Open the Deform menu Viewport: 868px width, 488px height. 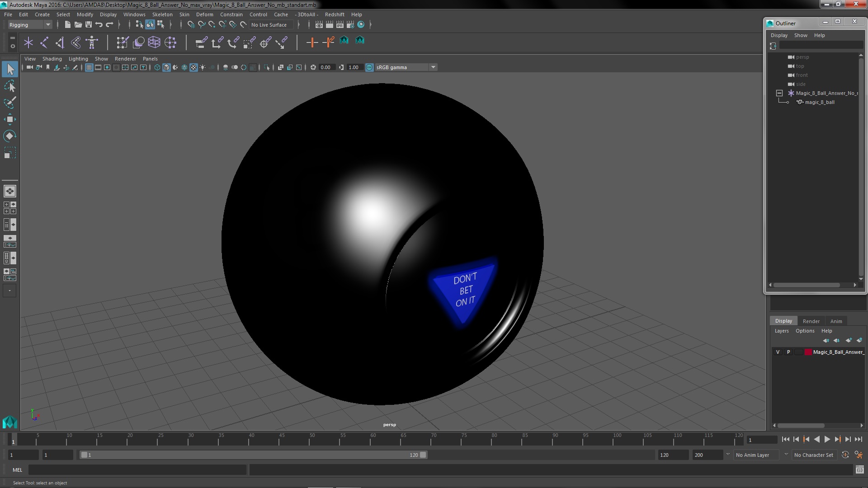(x=204, y=14)
